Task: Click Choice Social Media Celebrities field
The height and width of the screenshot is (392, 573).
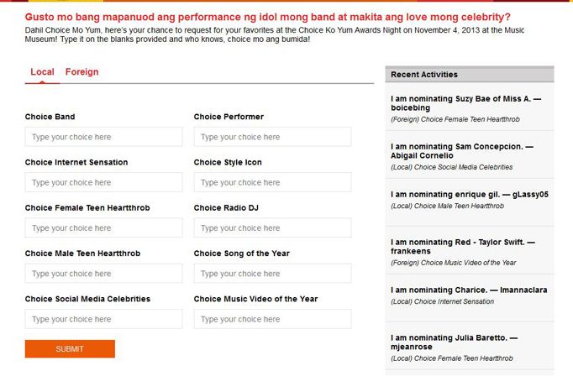Action: click(104, 319)
